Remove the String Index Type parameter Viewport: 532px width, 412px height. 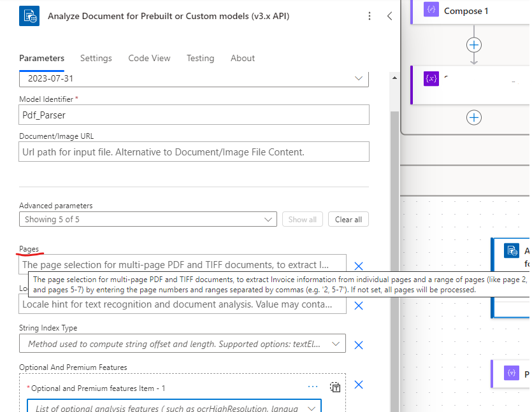point(358,345)
